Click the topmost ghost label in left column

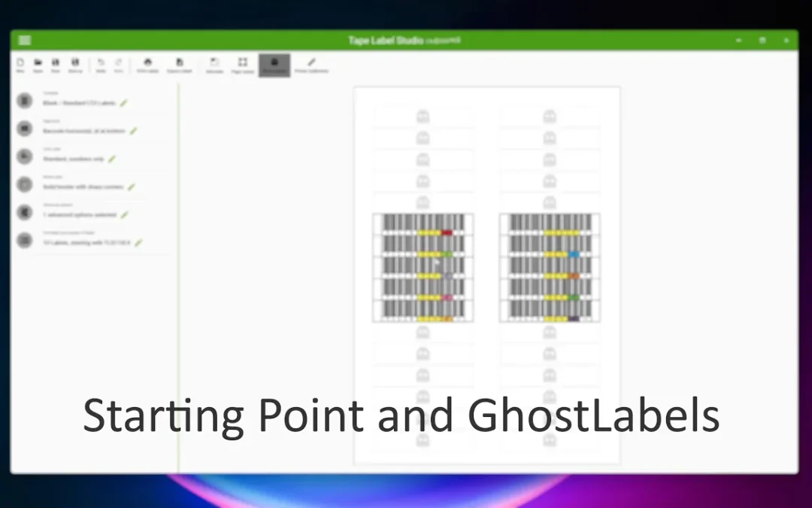tap(423, 117)
